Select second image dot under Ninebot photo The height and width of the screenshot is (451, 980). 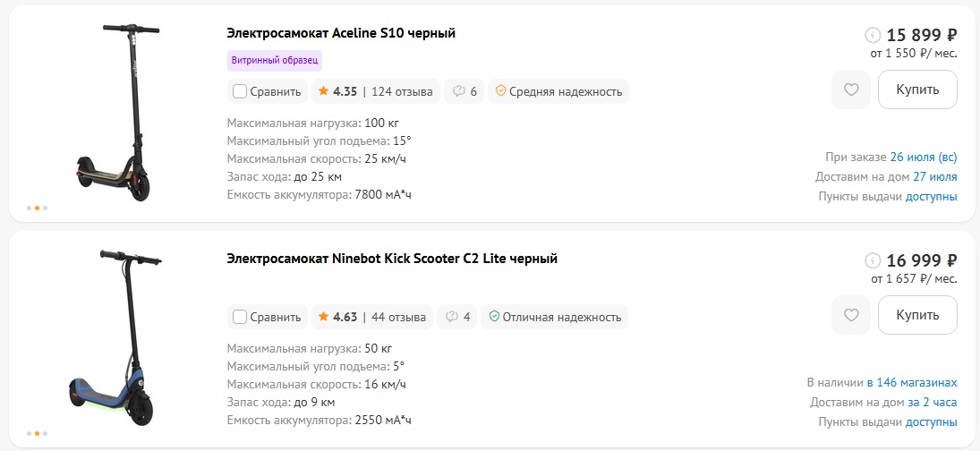pyautogui.click(x=37, y=433)
